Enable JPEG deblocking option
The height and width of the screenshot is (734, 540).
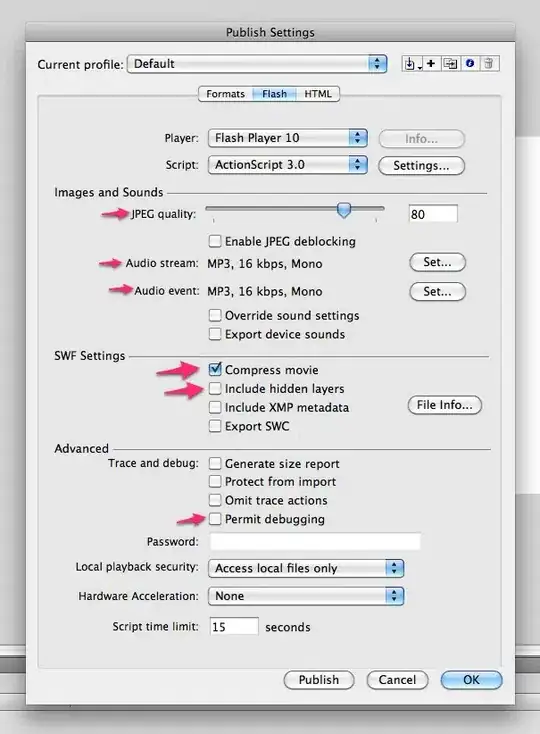pos(215,241)
